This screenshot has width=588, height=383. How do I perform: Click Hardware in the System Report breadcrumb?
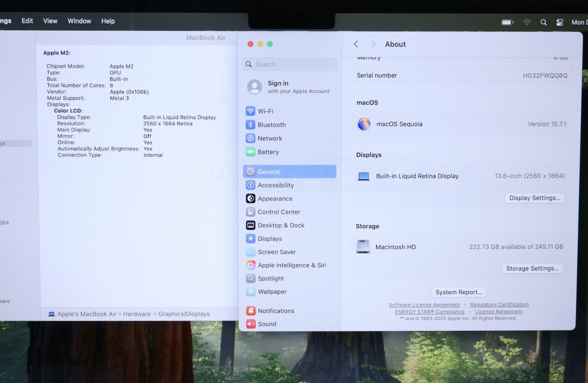137,314
